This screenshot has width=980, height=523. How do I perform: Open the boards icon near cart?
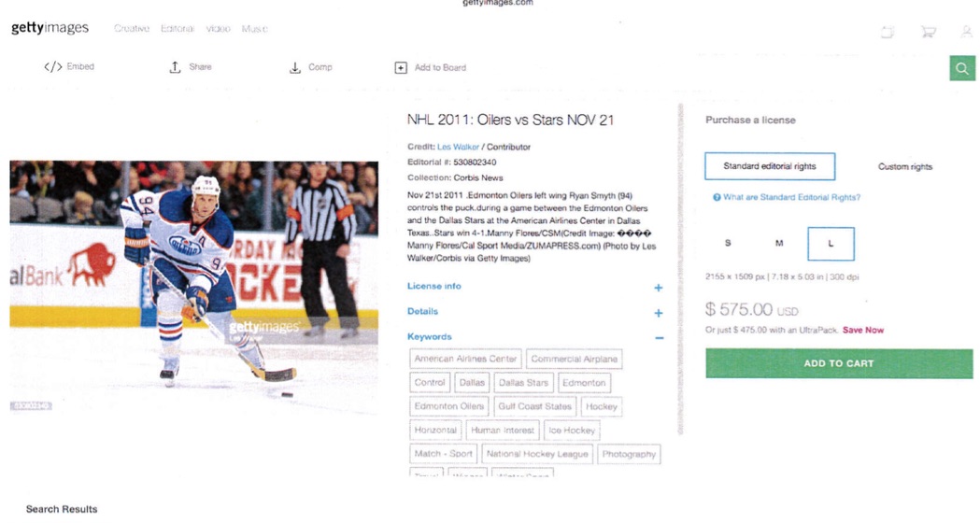888,31
